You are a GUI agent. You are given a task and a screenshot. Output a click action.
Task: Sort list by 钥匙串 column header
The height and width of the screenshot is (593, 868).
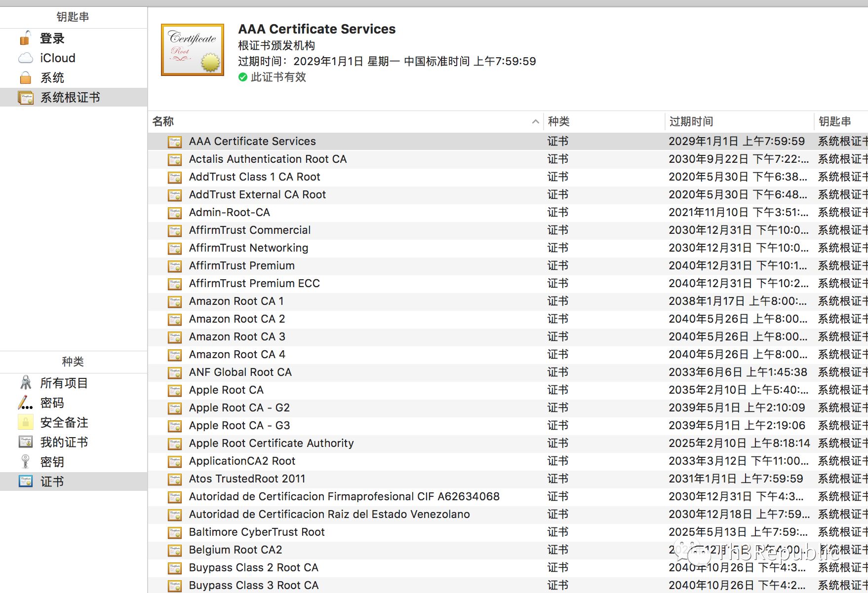pos(841,121)
